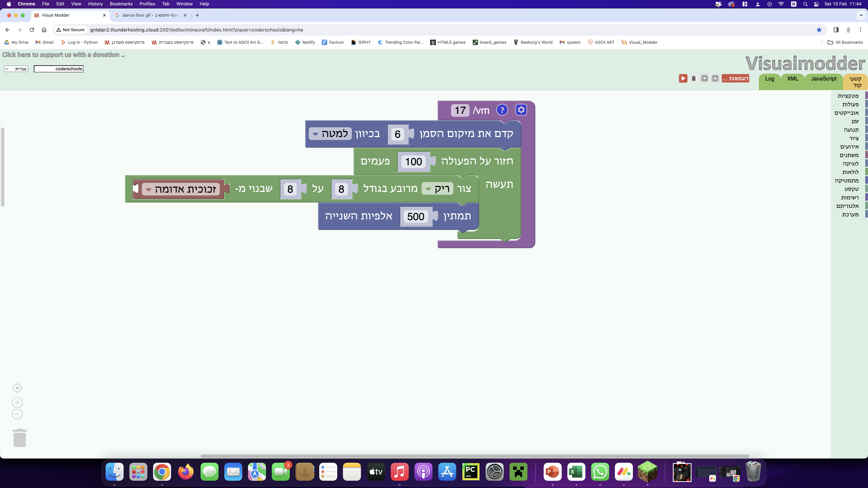The image size is (868, 488).
Task: Open the gear mutator icon on /vm block
Action: (521, 110)
